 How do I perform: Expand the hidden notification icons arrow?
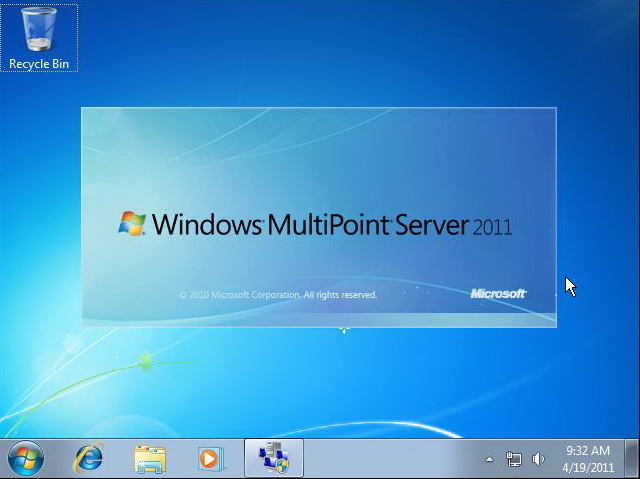pyautogui.click(x=489, y=459)
